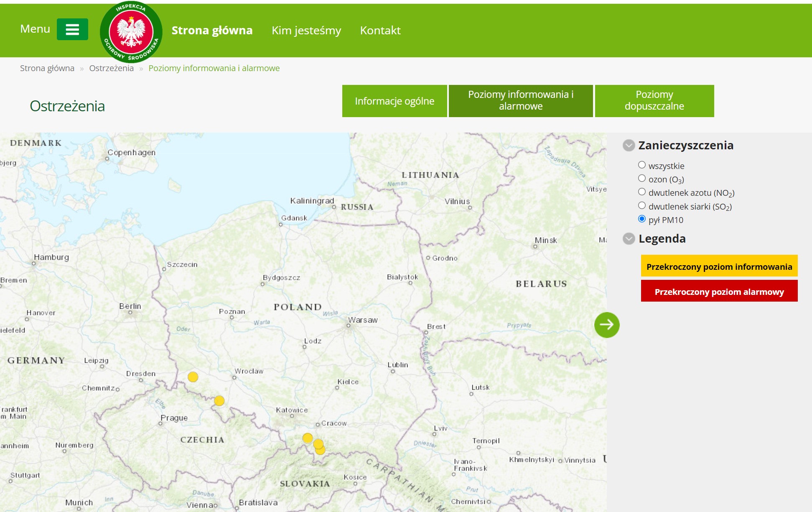Click the yellow marker southwest of Cracow
Screen dimensions: 812x512
click(x=308, y=438)
